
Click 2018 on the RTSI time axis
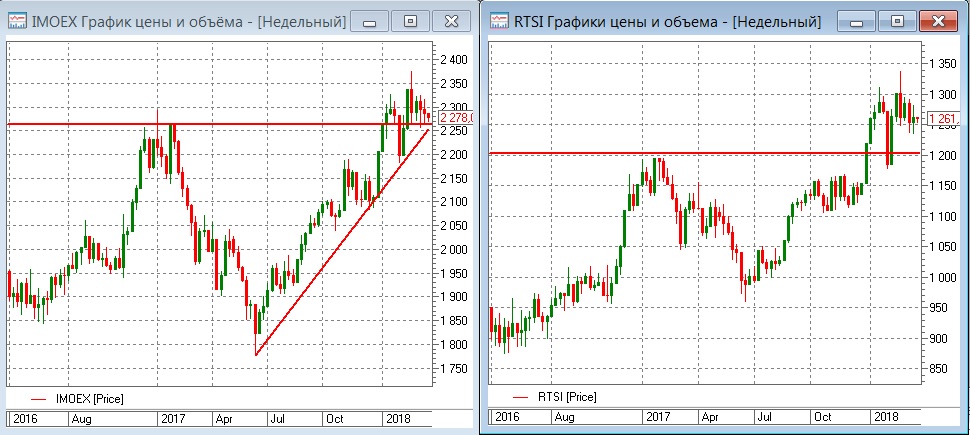click(x=885, y=414)
